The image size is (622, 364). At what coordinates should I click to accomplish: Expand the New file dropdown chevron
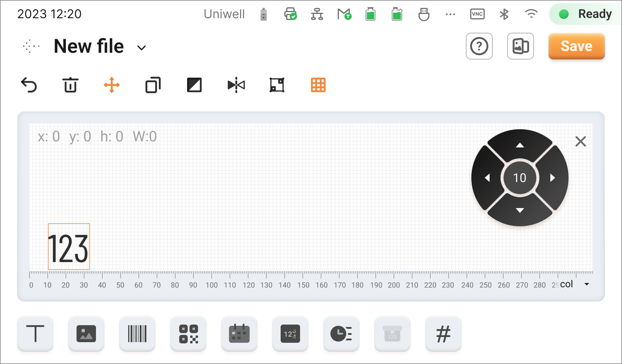[142, 48]
